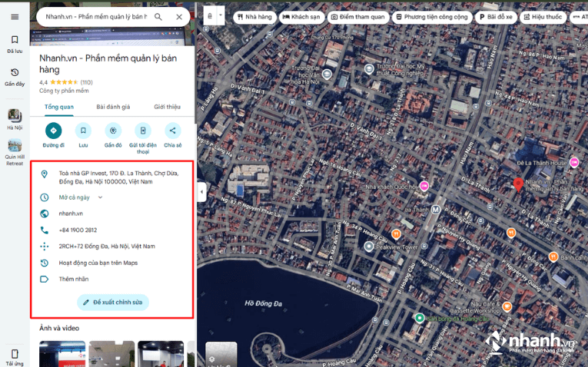Image resolution: width=588 pixels, height=367 pixels.
Task: Click the globe icon beside nhanh.vn
Action: click(x=45, y=213)
